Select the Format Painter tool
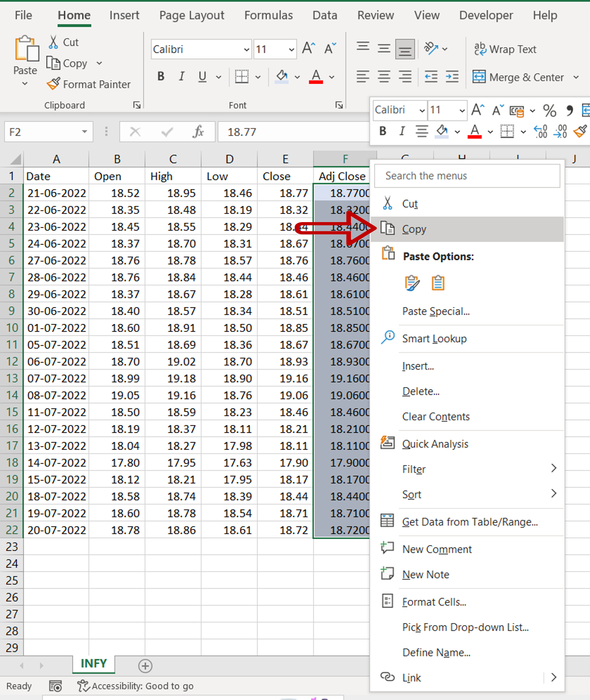 (x=89, y=84)
